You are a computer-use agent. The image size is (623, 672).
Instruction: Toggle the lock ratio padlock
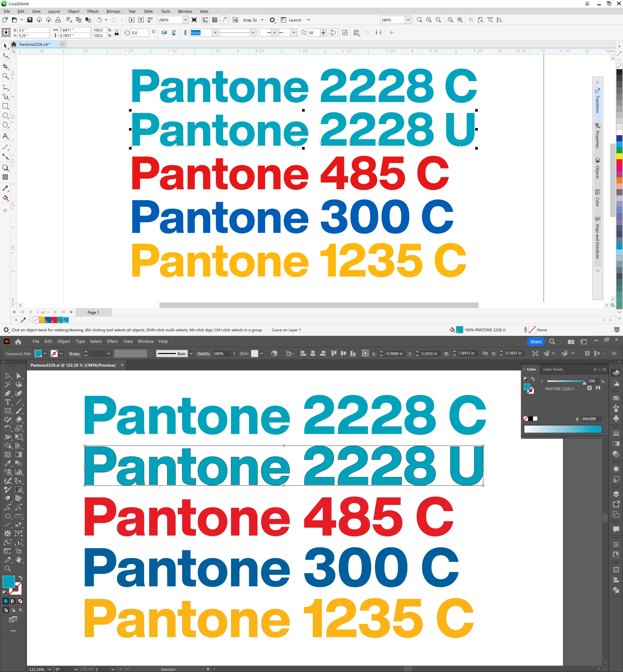(116, 33)
